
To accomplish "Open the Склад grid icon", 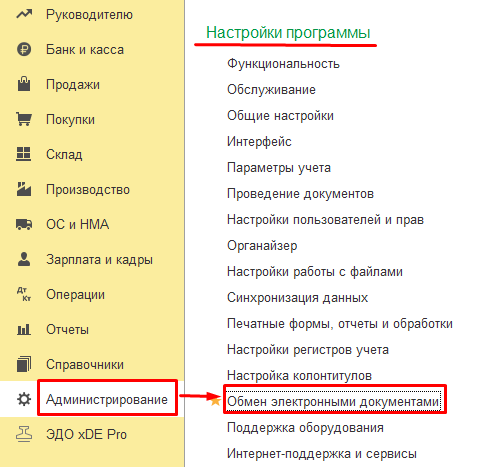I will [x=24, y=154].
